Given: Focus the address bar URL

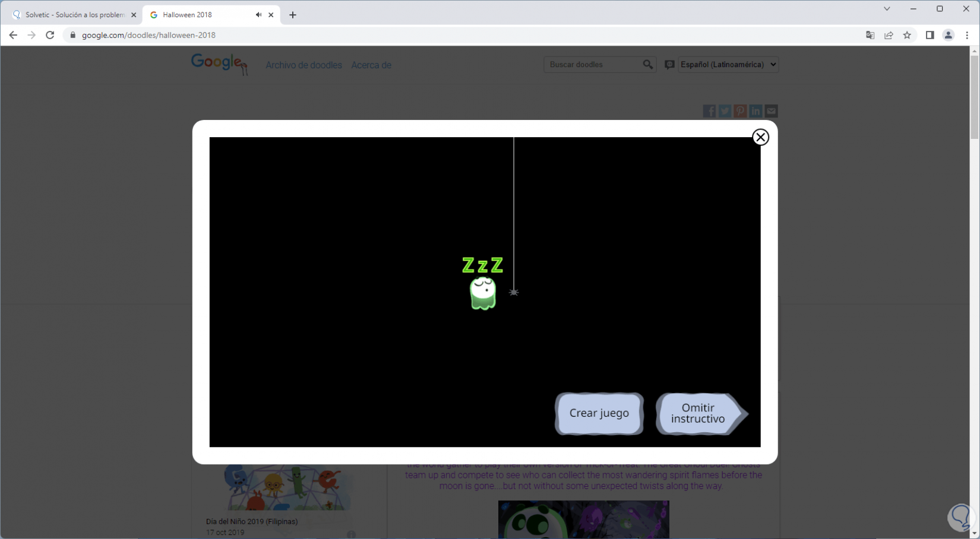Looking at the screenshot, I should [x=148, y=35].
